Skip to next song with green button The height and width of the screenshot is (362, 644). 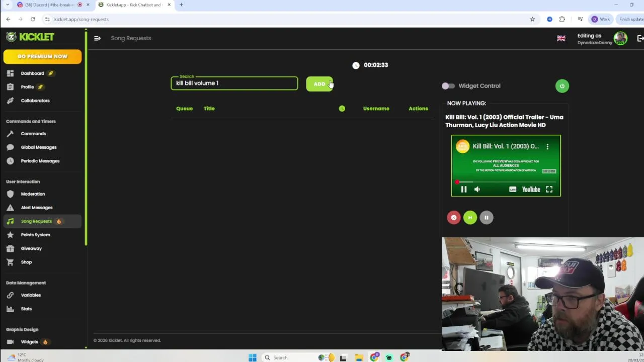click(x=470, y=218)
